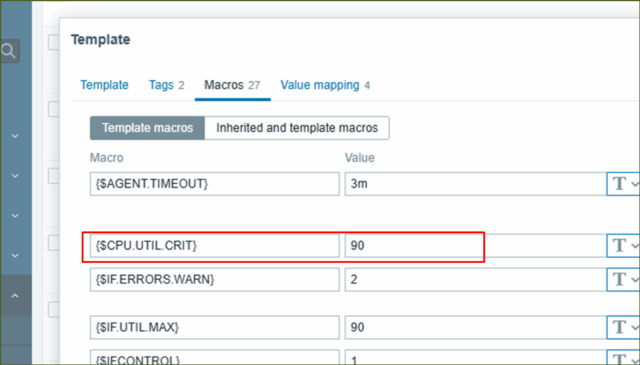Expand the second sidebar menu section chevron
The width and height of the screenshot is (640, 365).
click(x=15, y=176)
